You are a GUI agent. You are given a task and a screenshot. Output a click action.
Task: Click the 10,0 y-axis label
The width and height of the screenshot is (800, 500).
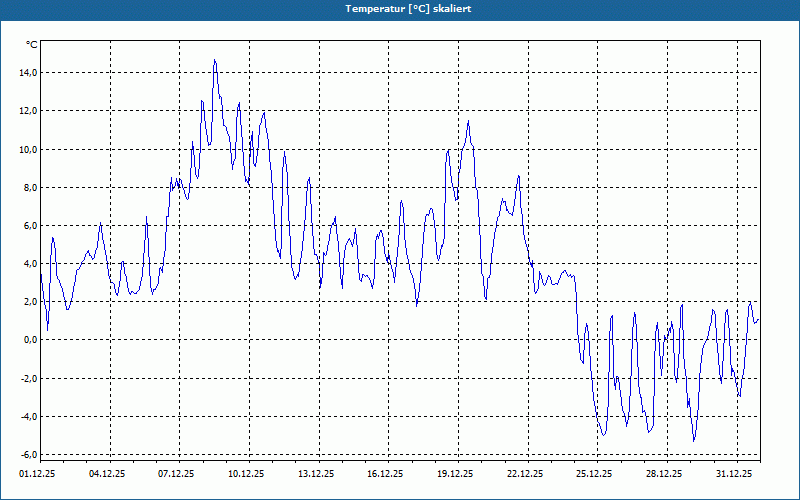point(29,149)
